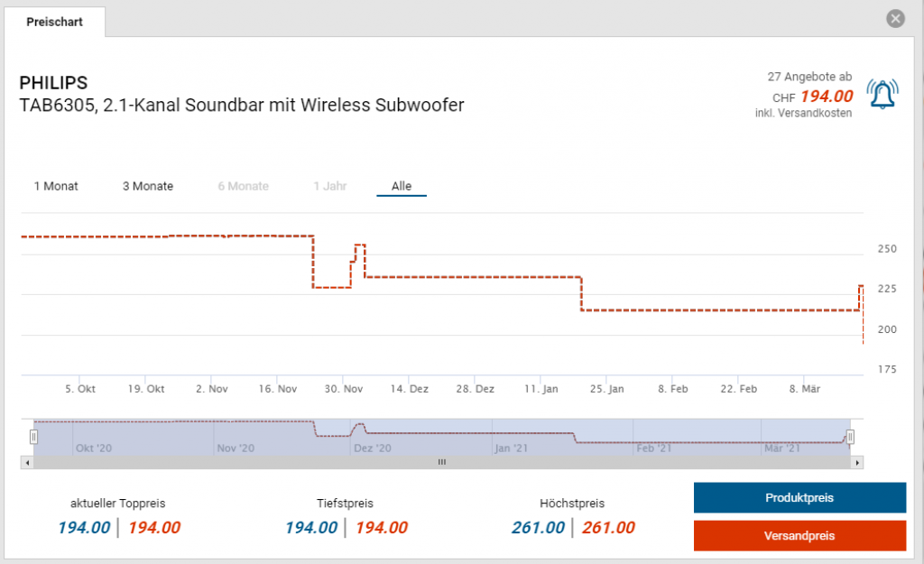Pick the Alle time range

[402, 186]
